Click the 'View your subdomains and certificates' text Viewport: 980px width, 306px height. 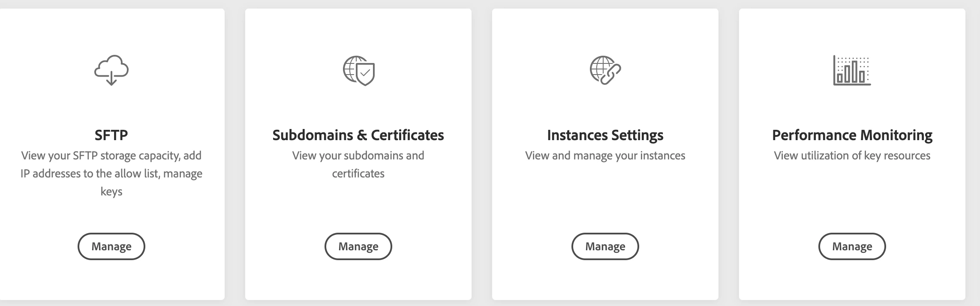click(358, 165)
